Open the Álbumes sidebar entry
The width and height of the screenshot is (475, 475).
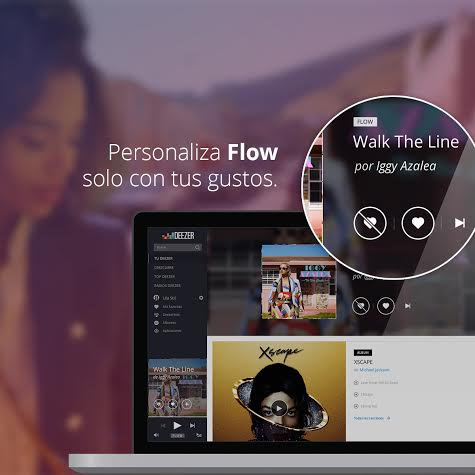pos(169,323)
